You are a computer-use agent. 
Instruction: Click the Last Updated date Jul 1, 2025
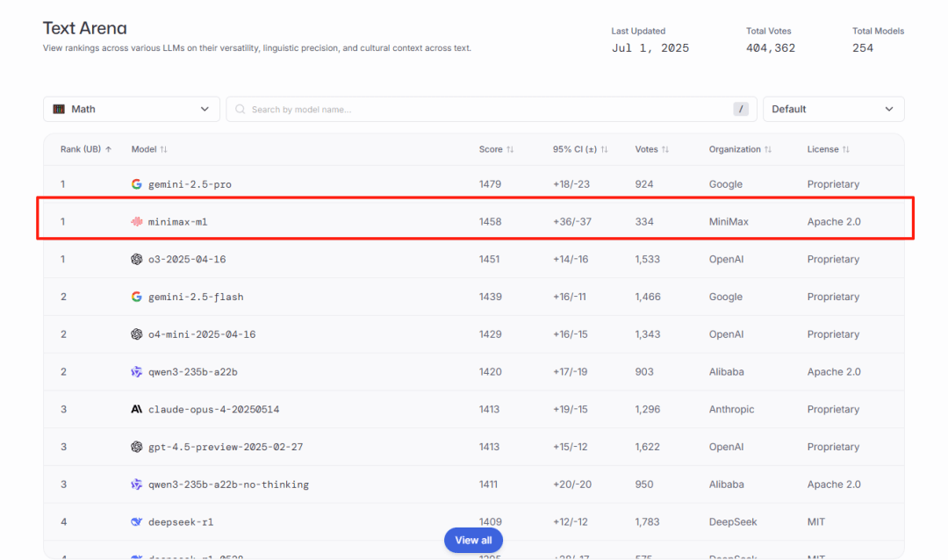coord(650,48)
